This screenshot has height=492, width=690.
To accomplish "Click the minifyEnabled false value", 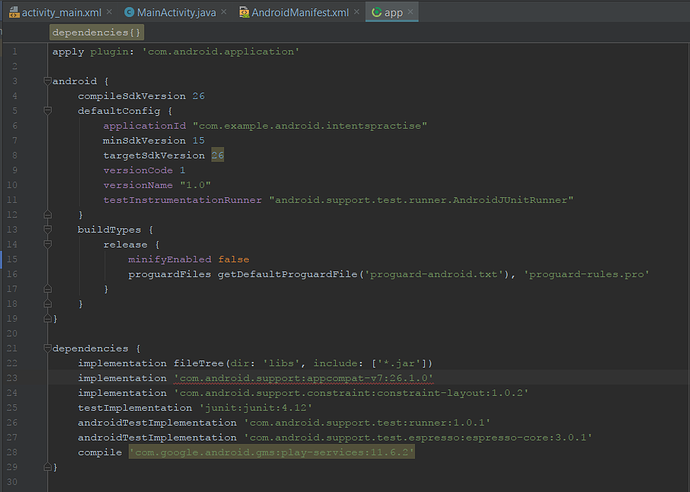I will [x=234, y=260].
